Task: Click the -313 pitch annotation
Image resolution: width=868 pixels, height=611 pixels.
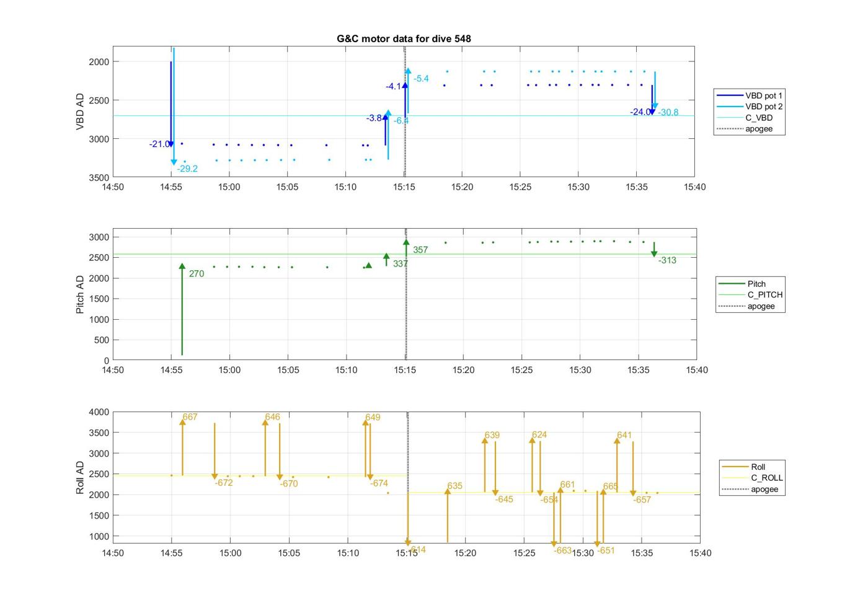Action: click(667, 260)
